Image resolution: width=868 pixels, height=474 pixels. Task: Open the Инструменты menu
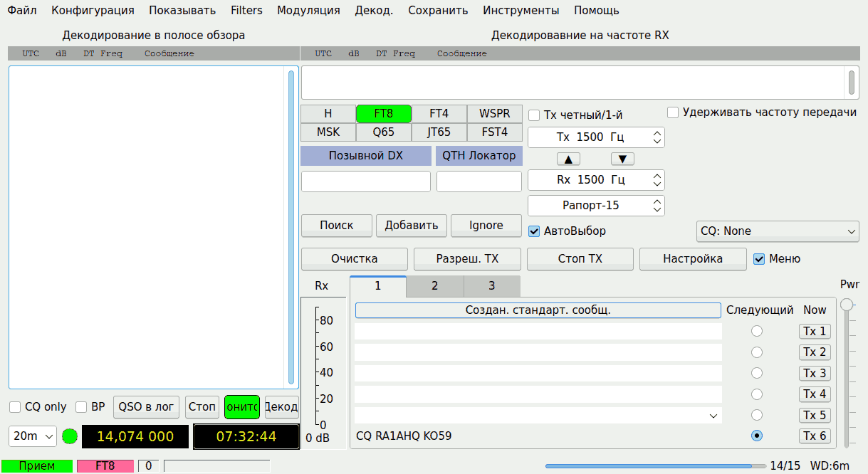coord(521,11)
